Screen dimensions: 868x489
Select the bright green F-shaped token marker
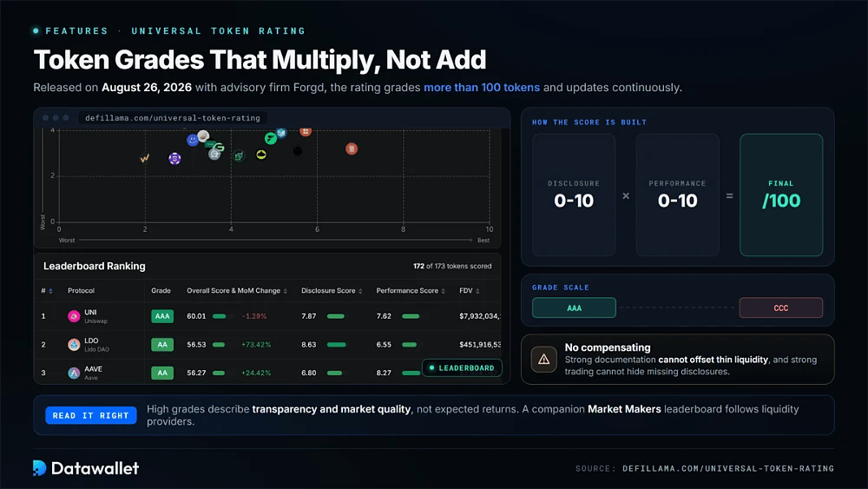pyautogui.click(x=270, y=138)
